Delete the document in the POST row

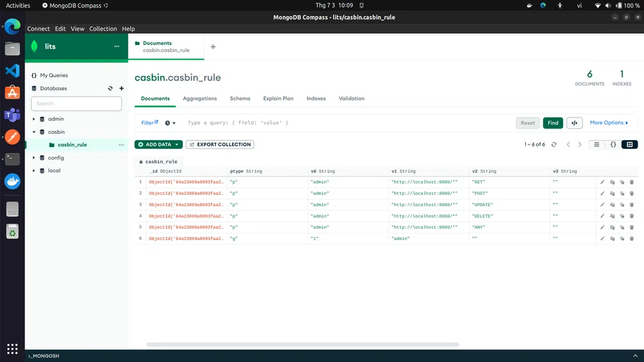[632, 194]
